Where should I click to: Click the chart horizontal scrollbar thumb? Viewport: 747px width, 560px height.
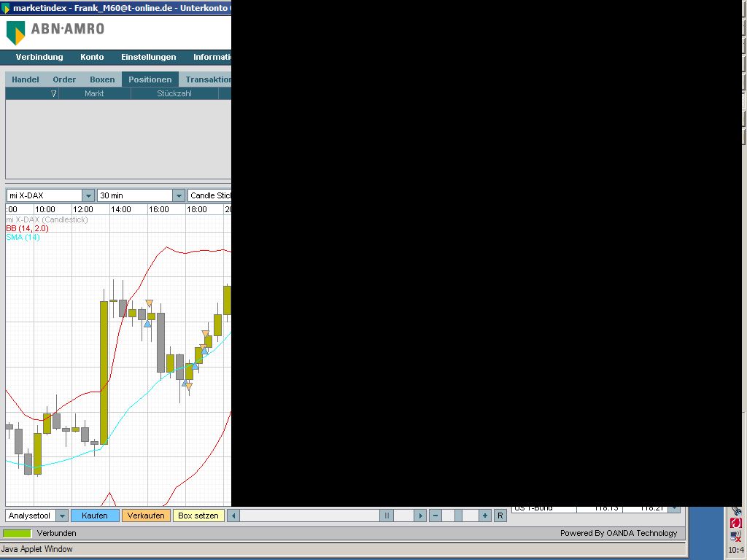click(387, 516)
